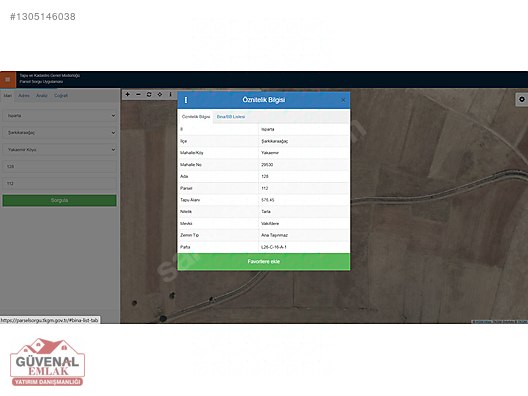Image resolution: width=528 pixels, height=396 pixels.
Task: Zoom out with the minus icon
Action: point(138,95)
